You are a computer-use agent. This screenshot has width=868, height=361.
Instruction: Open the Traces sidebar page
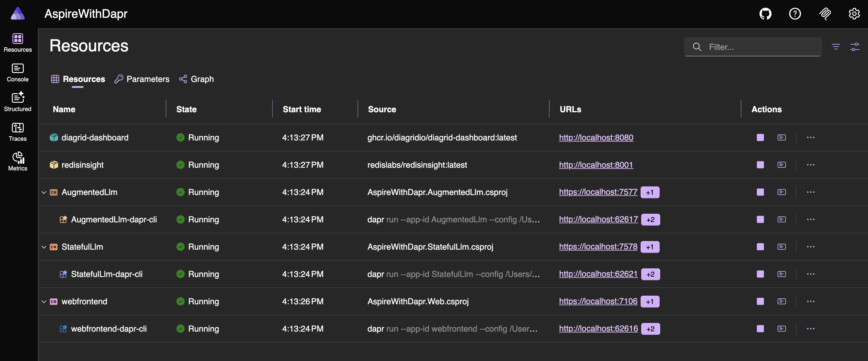(17, 132)
